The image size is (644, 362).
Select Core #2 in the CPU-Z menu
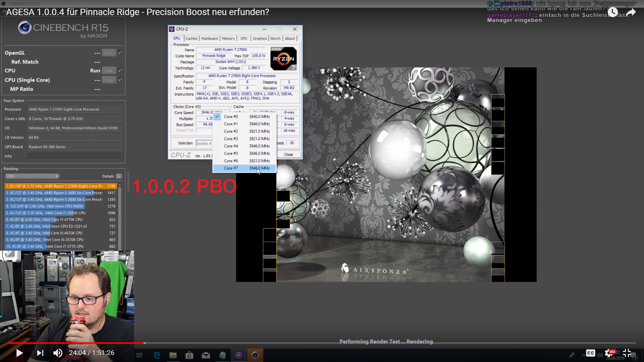coord(245,131)
